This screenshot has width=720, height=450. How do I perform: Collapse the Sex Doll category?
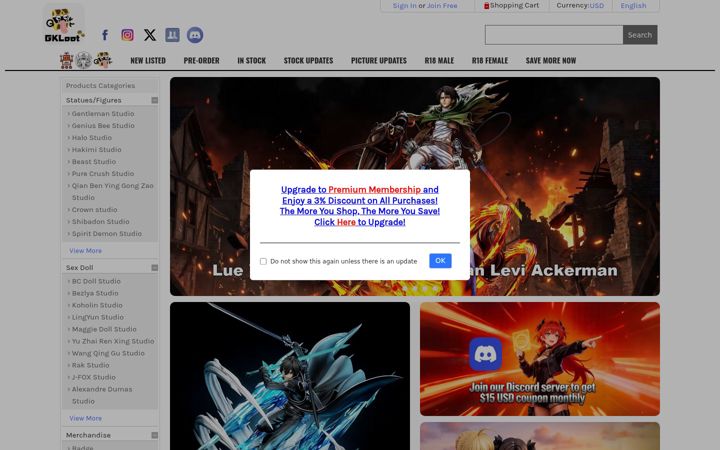[x=155, y=268]
